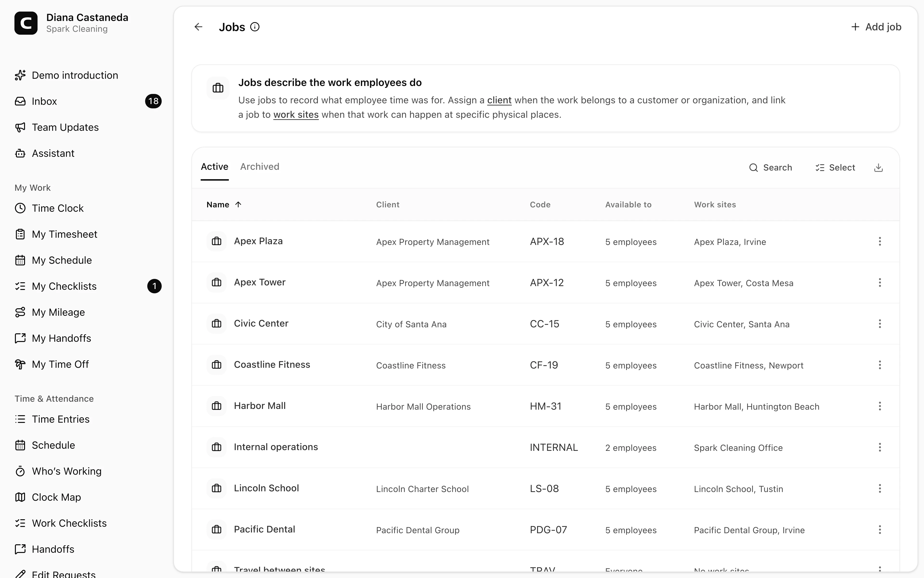Open Clock Map
924x578 pixels.
tap(88, 497)
